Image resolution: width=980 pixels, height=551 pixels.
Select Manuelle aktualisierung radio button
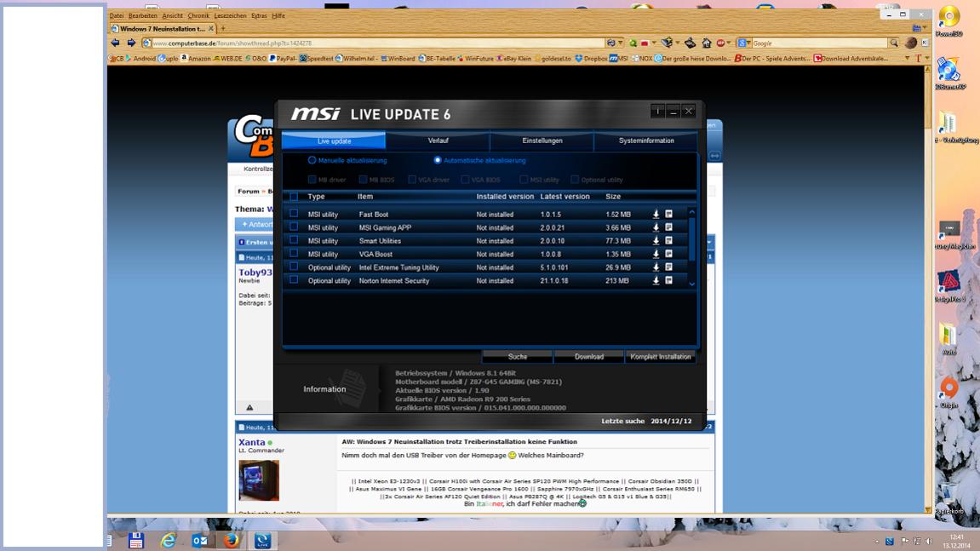coord(312,160)
